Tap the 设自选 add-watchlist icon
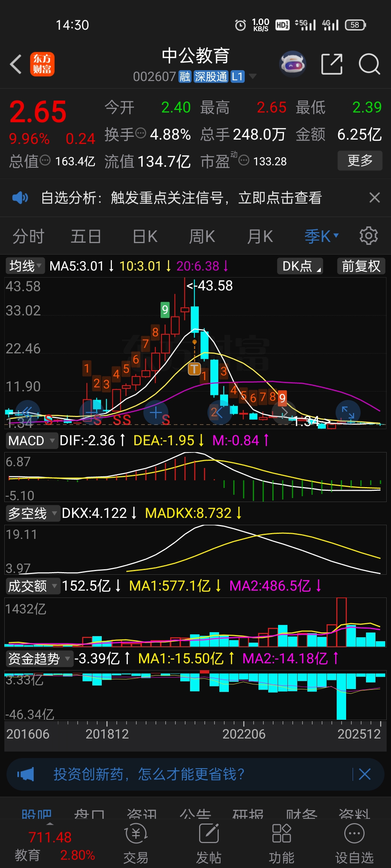 coord(354,843)
